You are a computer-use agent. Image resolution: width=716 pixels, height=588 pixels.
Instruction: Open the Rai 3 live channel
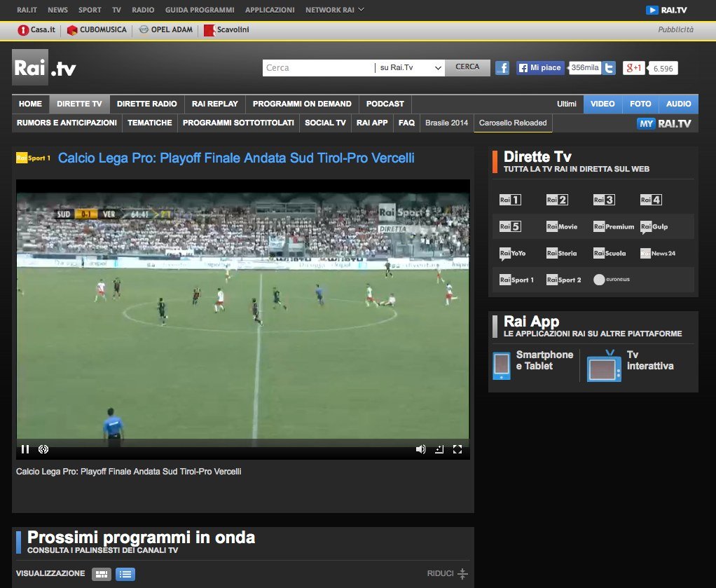[604, 200]
